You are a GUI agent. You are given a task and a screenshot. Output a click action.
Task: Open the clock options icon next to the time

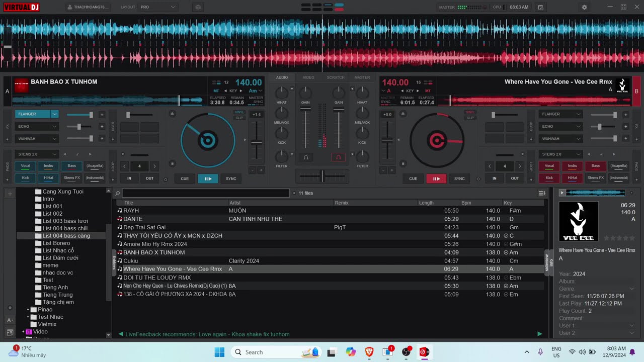(x=540, y=8)
